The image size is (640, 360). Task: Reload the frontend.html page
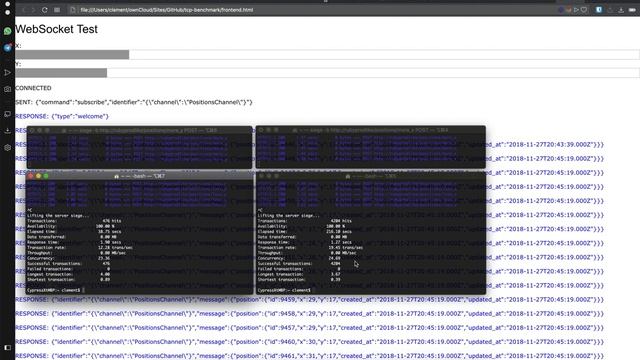click(x=44, y=10)
